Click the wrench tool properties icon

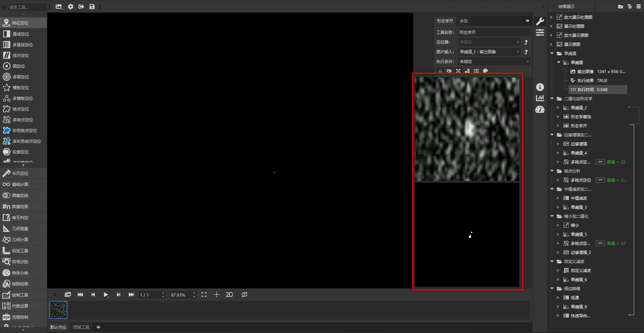point(540,21)
